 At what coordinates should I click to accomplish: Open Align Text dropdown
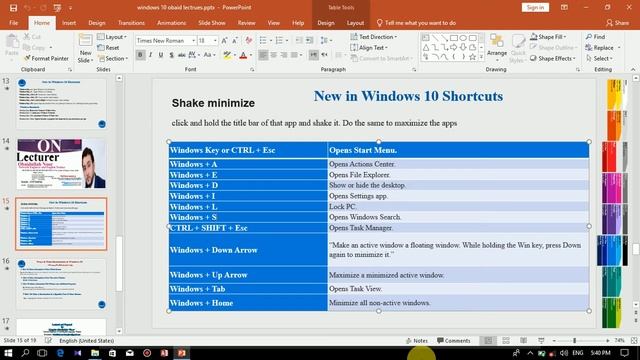point(369,47)
